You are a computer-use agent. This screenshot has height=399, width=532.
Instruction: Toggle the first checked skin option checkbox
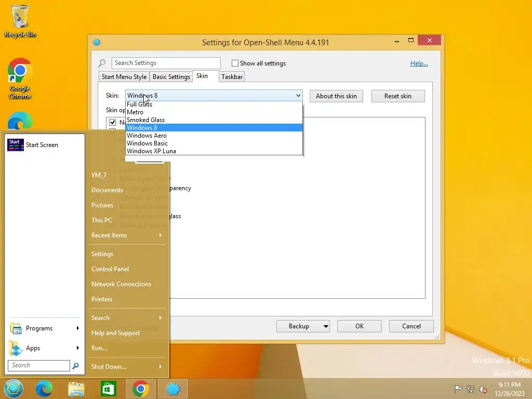(x=112, y=122)
